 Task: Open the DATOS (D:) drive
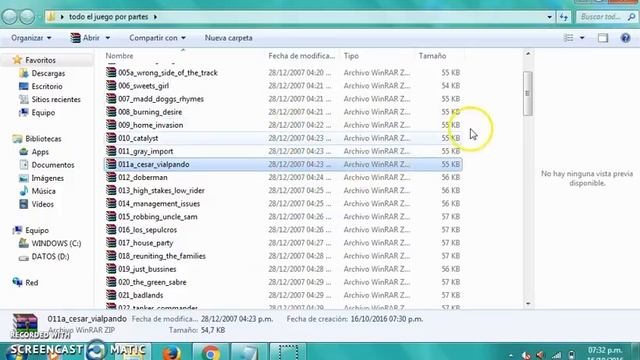50,257
